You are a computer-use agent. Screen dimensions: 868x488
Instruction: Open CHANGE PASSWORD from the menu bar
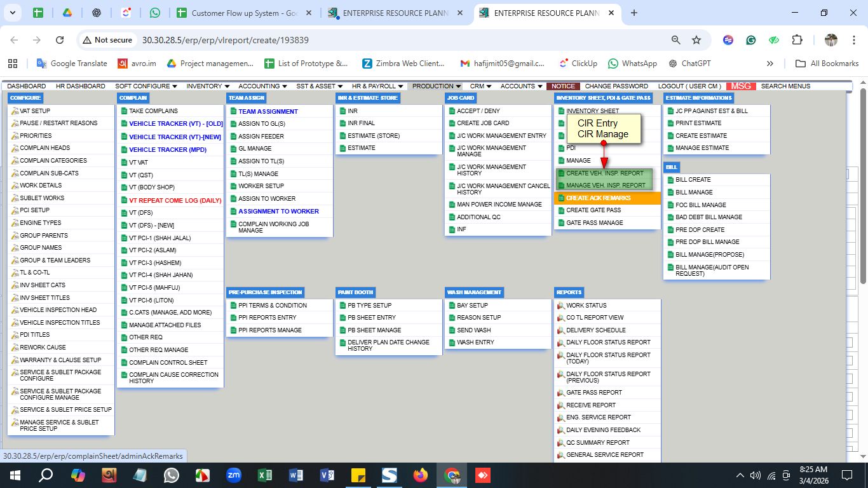616,86
